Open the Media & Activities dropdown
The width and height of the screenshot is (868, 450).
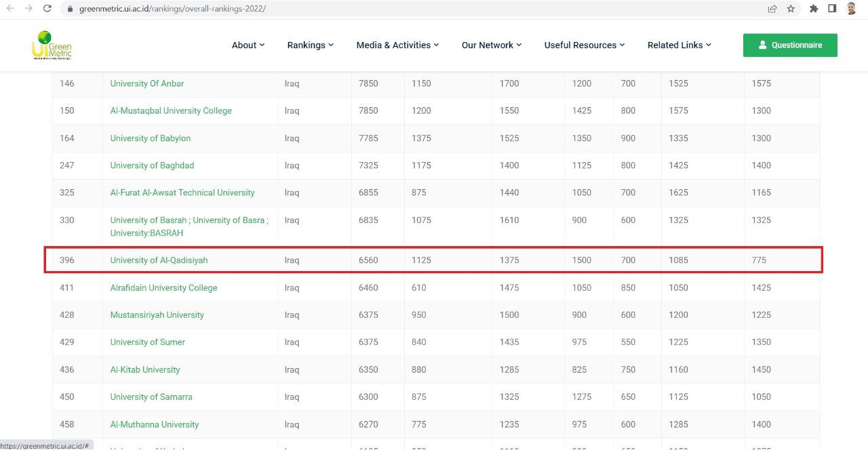pyautogui.click(x=398, y=45)
